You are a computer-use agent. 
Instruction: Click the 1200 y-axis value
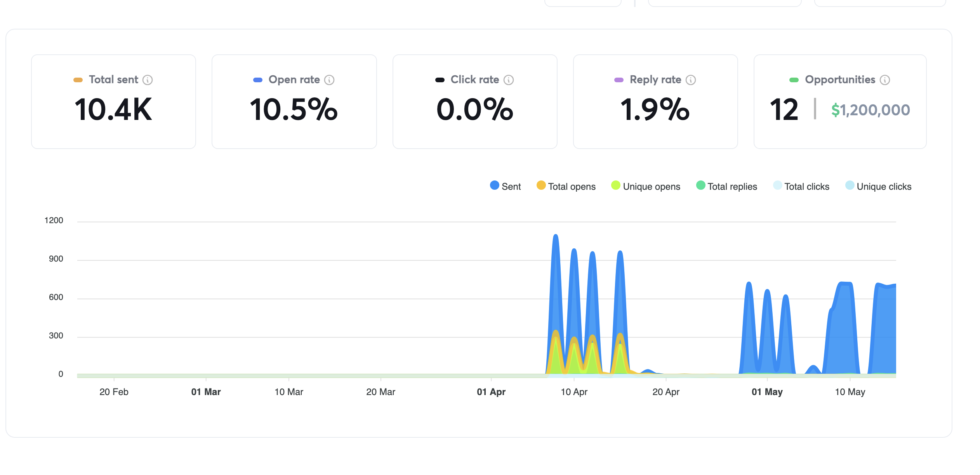(54, 220)
